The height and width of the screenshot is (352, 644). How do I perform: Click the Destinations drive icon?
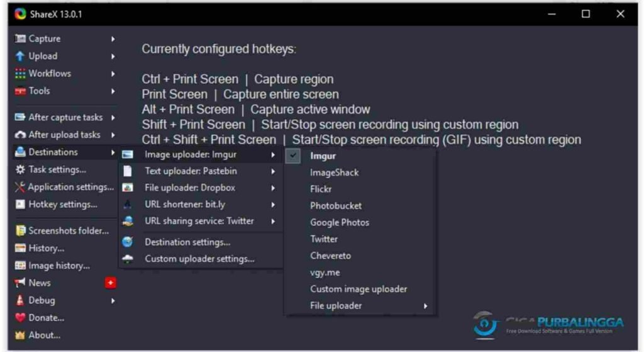point(19,152)
